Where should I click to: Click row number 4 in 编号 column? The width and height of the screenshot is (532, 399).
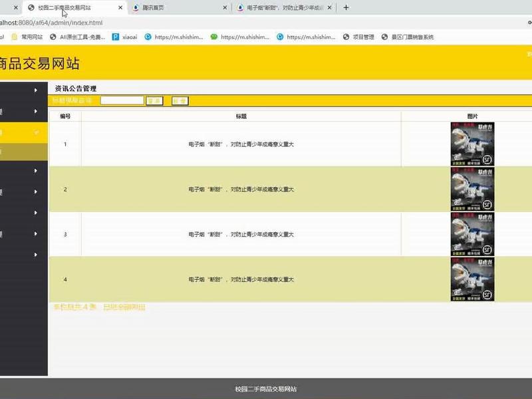(x=65, y=279)
